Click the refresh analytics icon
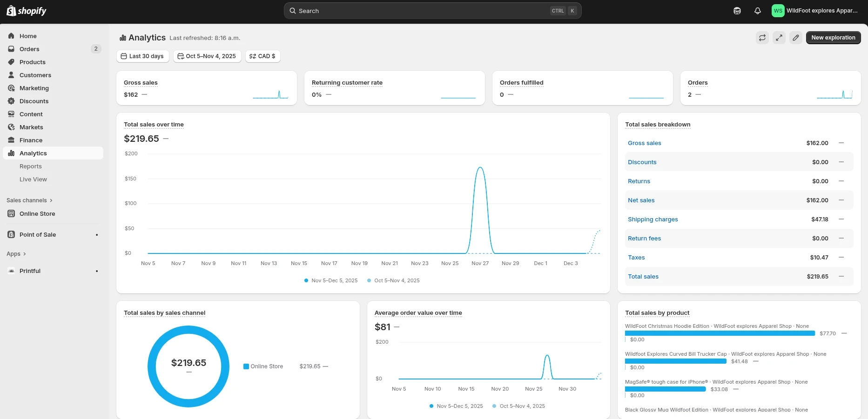Screen dimensions: 868x419 pyautogui.click(x=762, y=38)
